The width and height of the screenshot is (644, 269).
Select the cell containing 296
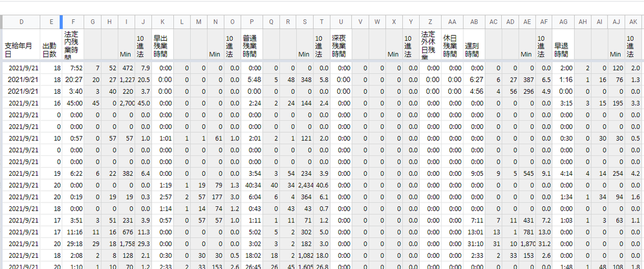527,91
